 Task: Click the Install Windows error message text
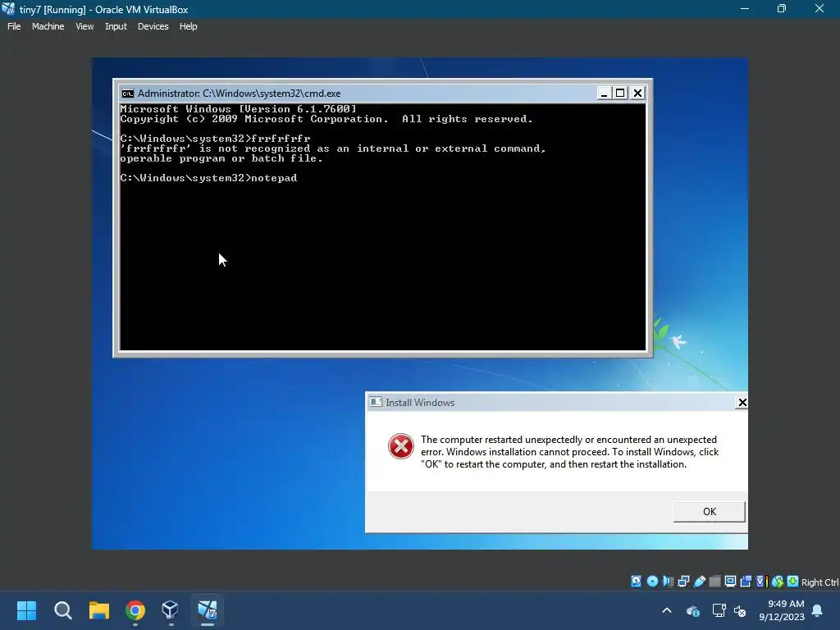pyautogui.click(x=570, y=452)
